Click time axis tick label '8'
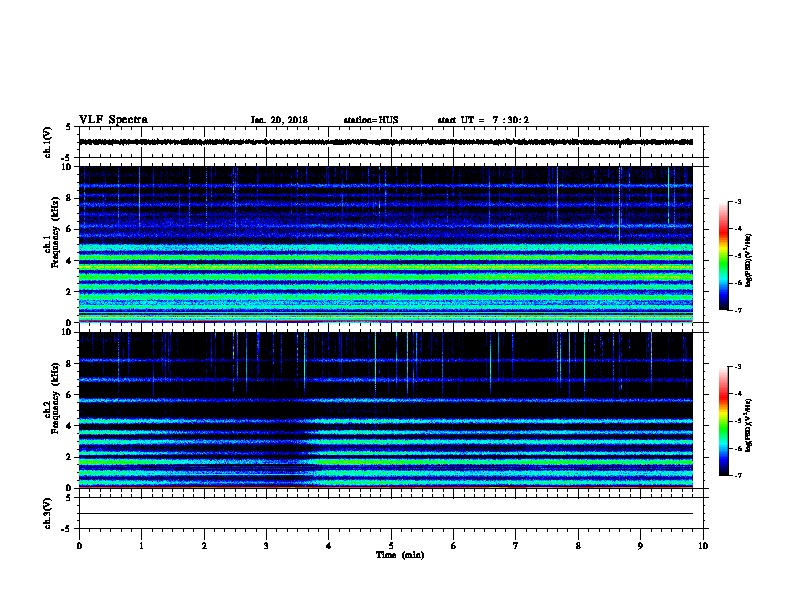792x612 pixels. (578, 546)
